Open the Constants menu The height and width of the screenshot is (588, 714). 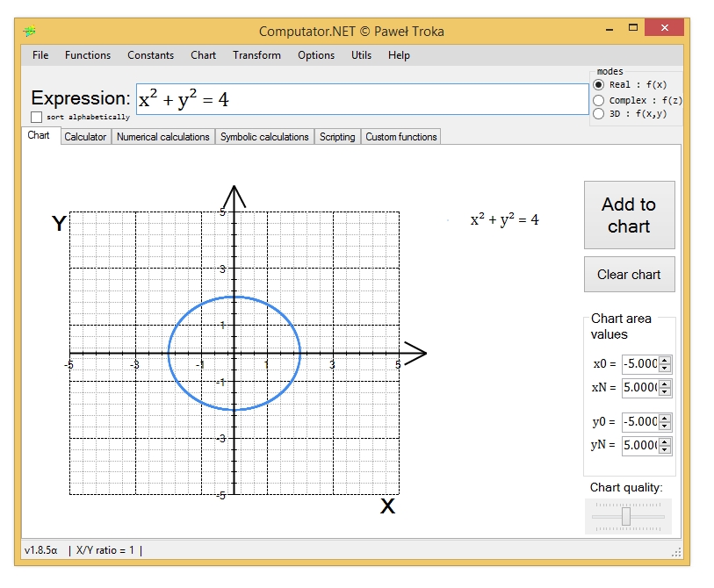coord(151,55)
